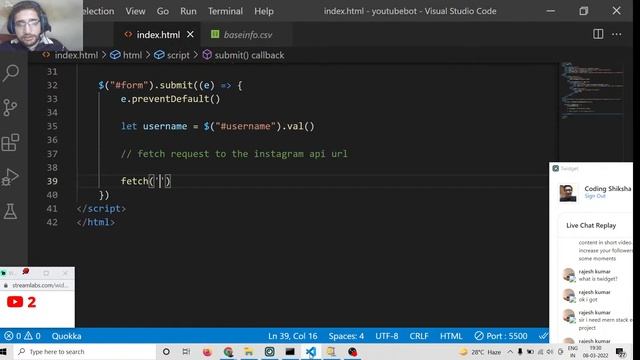Click the YouTube counter icon in the streamlabs window
This screenshot has height=360, width=640.
click(x=15, y=302)
